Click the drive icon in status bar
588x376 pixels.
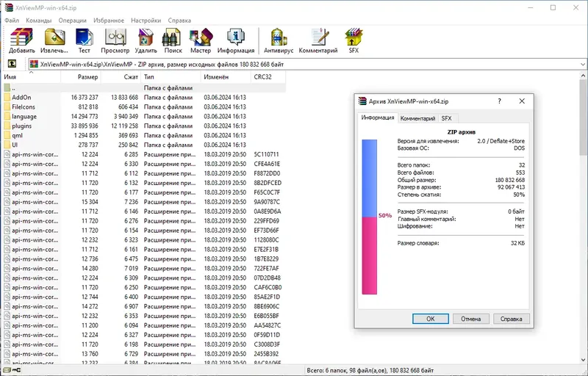(7, 370)
